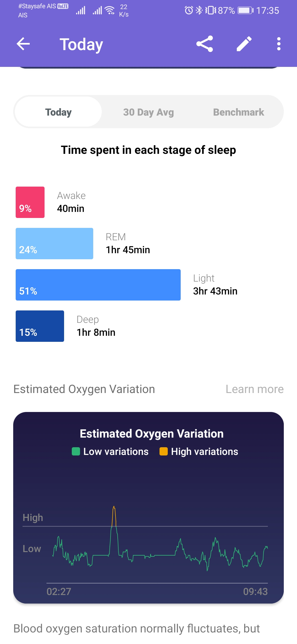Tap the Today page title
Viewport: 297px width, 644px height.
coord(81,44)
